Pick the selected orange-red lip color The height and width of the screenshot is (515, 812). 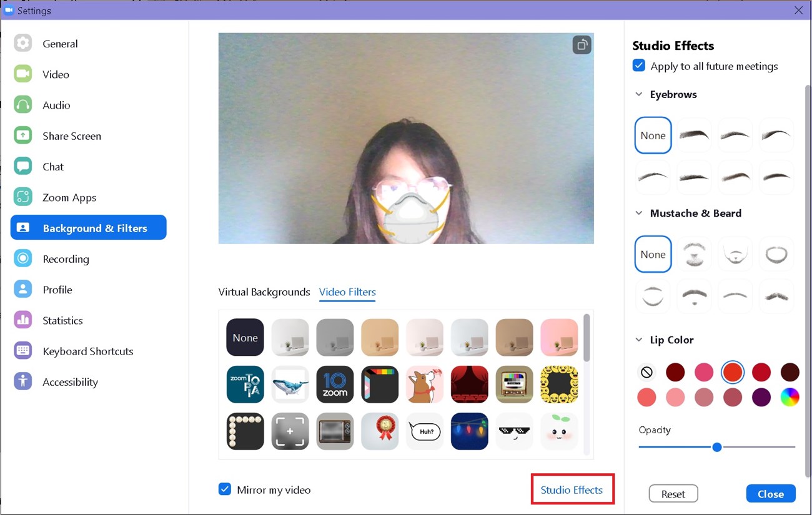click(733, 372)
